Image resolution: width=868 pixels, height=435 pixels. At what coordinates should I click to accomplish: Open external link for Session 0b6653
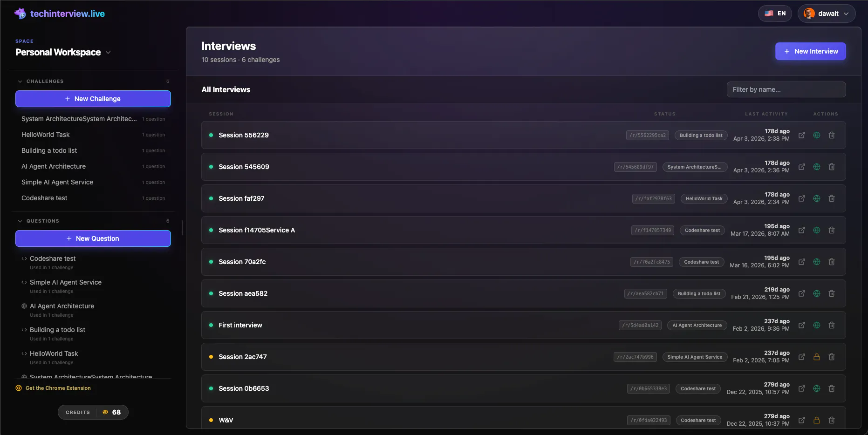(802, 388)
